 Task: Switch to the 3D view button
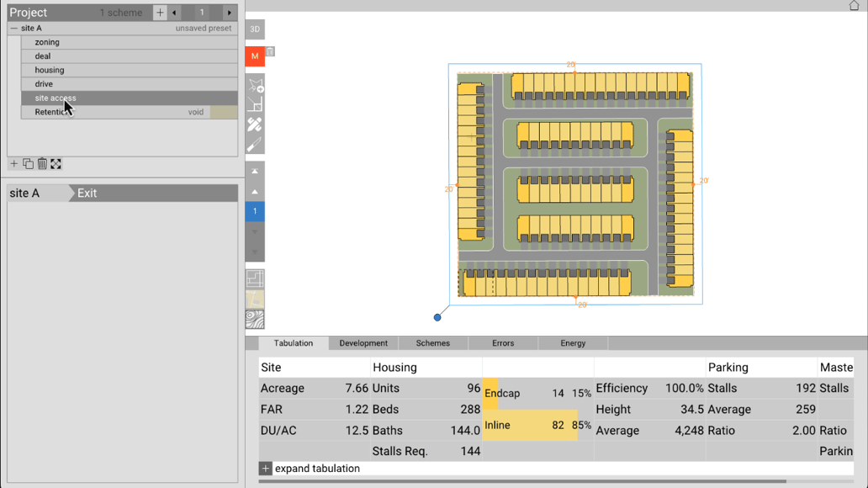[x=255, y=29]
